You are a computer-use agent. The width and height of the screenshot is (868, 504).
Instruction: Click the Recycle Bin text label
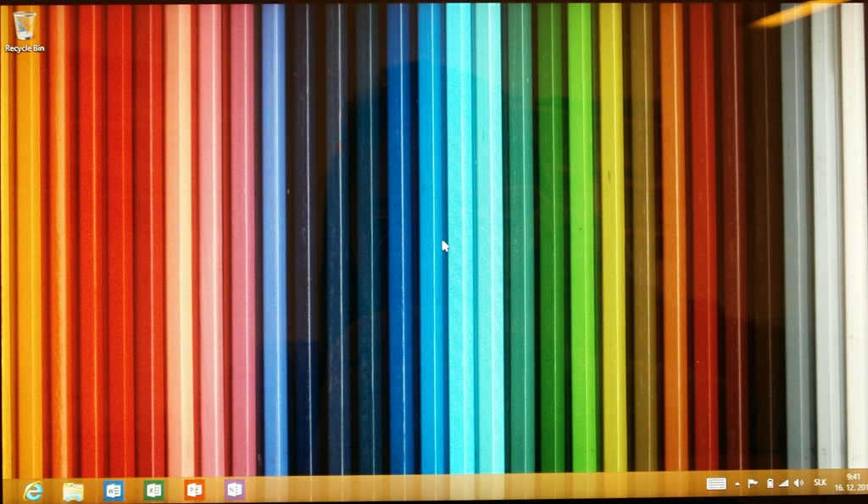(x=25, y=48)
